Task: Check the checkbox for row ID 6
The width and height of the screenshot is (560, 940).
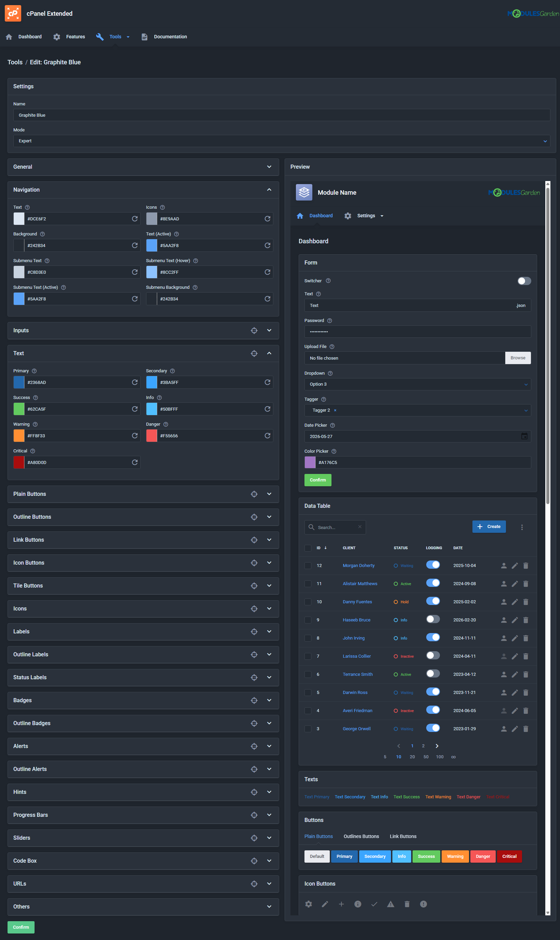Action: coord(308,674)
